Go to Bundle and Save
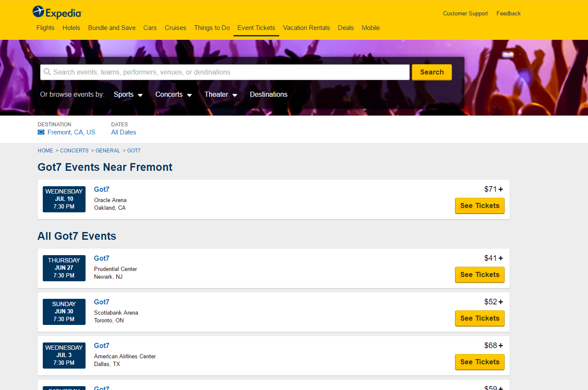The height and width of the screenshot is (390, 588). click(112, 28)
